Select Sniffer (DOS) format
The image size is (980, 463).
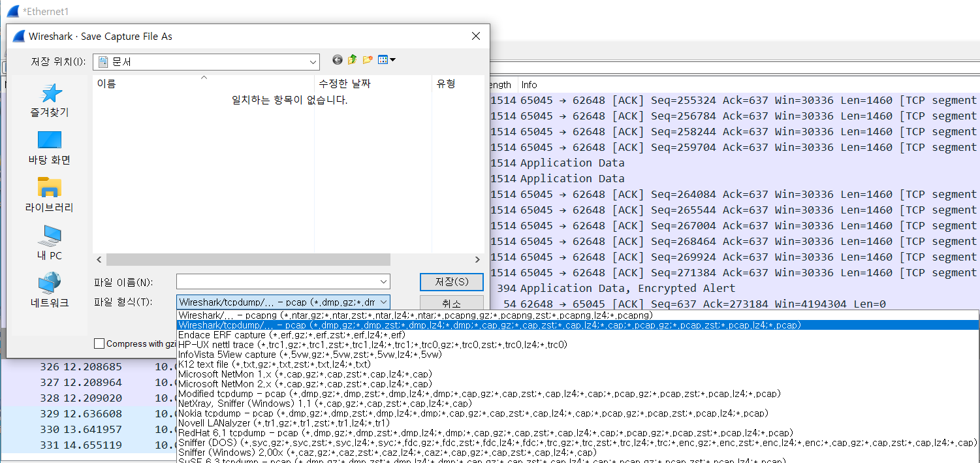click(578, 443)
